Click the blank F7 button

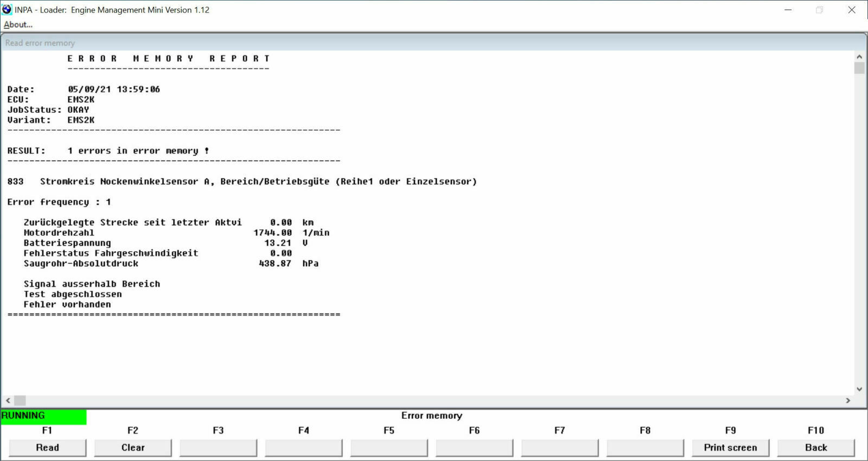(559, 447)
